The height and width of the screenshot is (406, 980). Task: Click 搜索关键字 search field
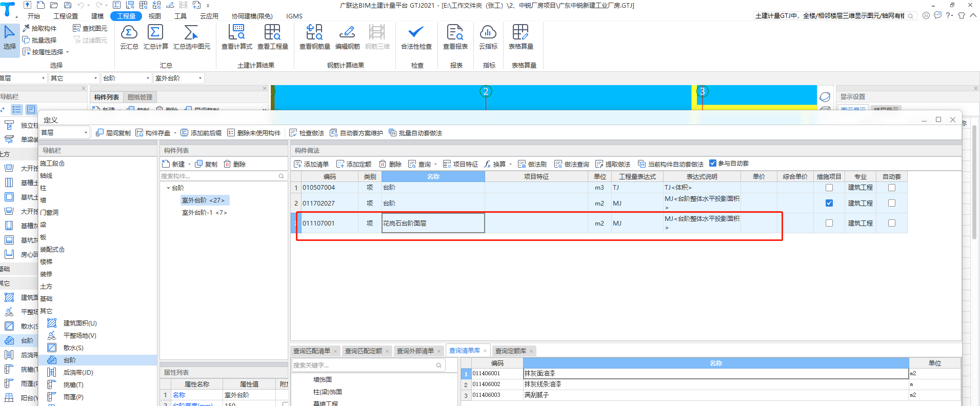pyautogui.click(x=368, y=365)
